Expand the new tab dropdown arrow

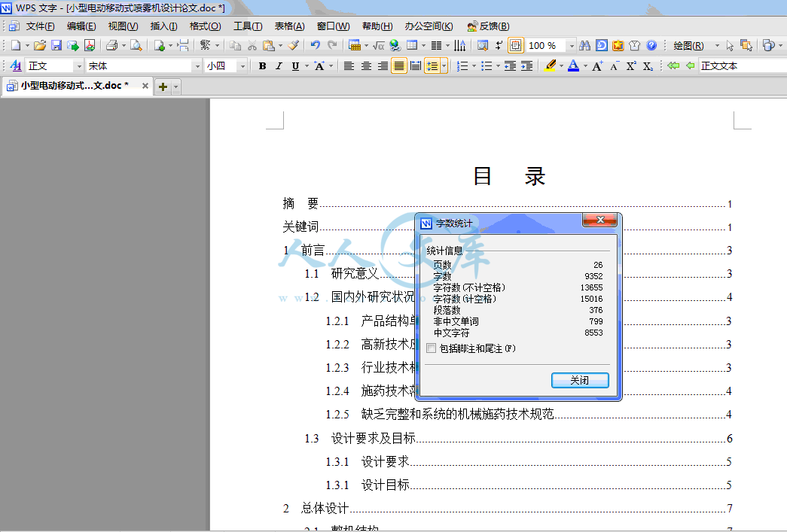(x=175, y=87)
